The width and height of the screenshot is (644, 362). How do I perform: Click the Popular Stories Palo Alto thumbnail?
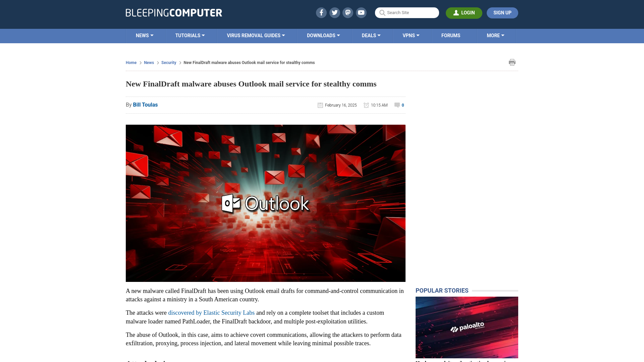point(467,327)
